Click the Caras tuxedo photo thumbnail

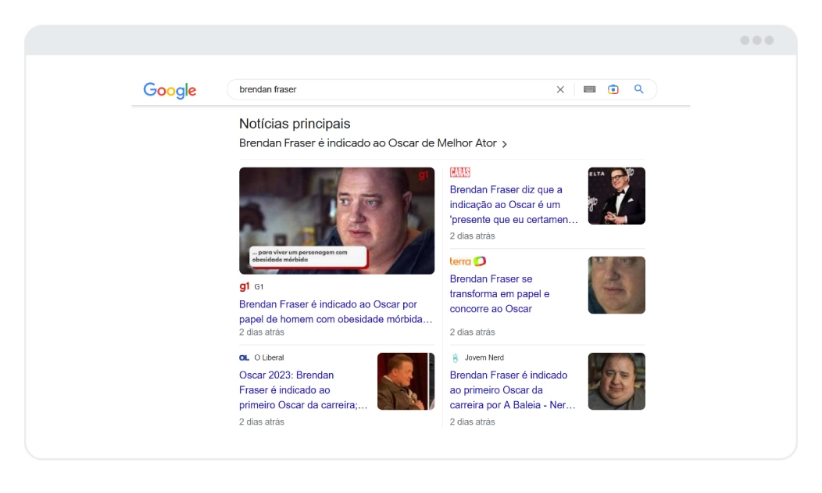(x=616, y=196)
